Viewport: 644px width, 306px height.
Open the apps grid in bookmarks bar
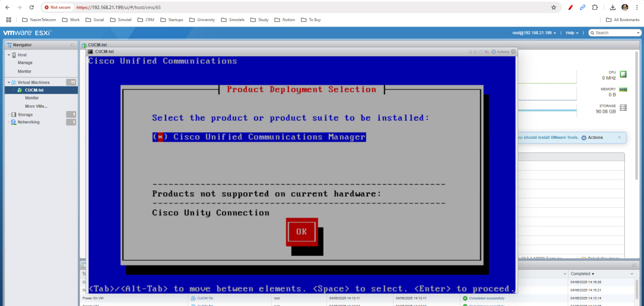tap(9, 20)
